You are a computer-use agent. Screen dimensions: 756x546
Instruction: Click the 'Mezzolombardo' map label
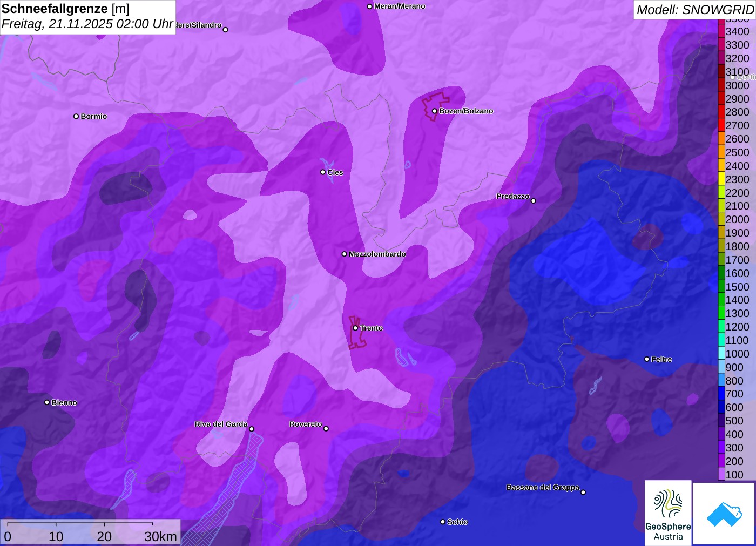pyautogui.click(x=377, y=254)
